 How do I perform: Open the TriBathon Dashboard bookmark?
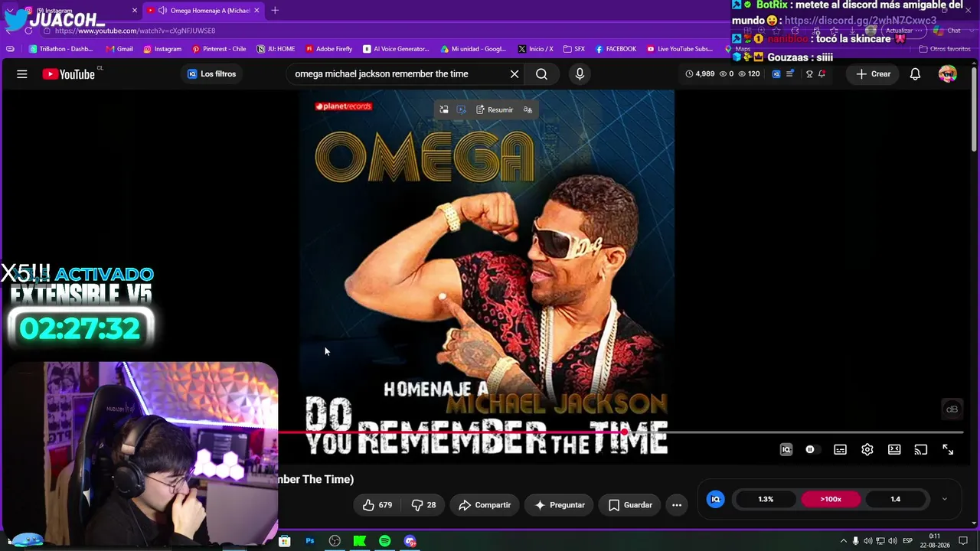click(60, 49)
